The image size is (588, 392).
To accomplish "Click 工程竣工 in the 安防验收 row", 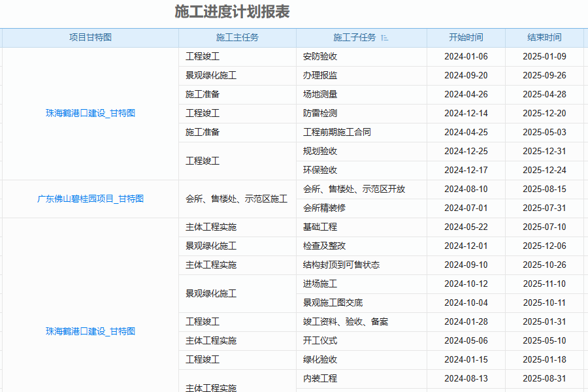I will 237,57.
